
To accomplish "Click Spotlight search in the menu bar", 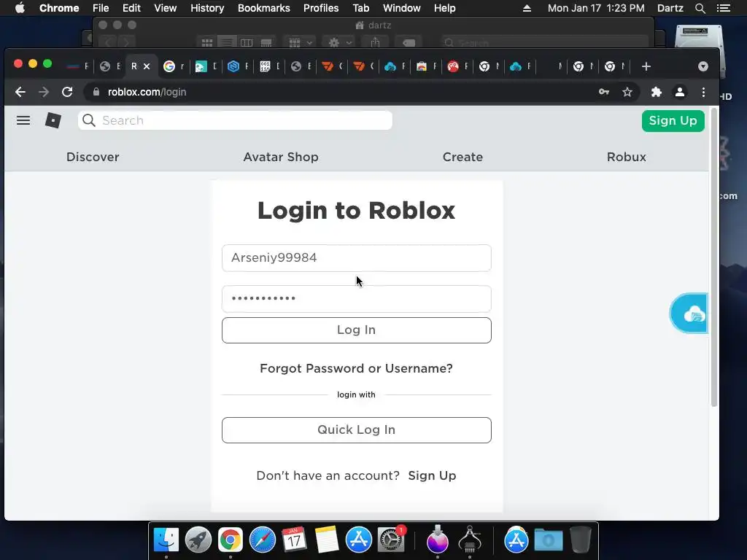I will pos(700,8).
